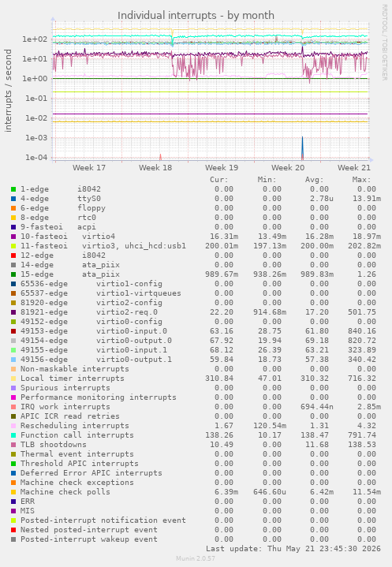
Task: Click the TLB shootdowns pink swatch
Action: (x=13, y=445)
